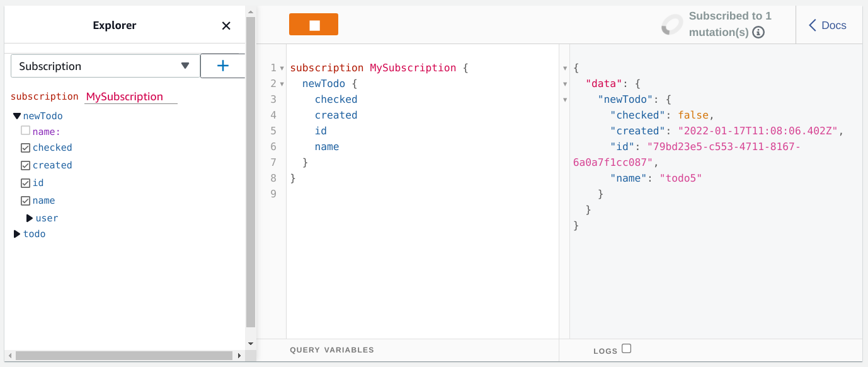Enable the Logs checkbox

tap(626, 349)
